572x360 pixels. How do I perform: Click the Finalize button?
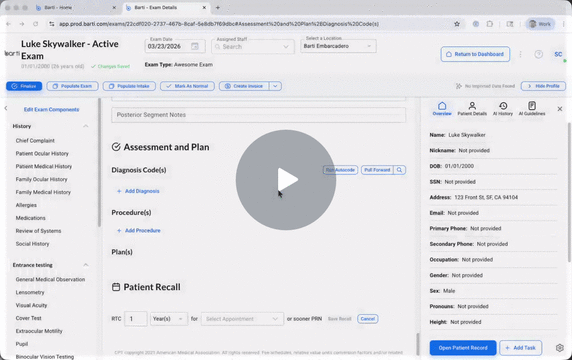click(x=24, y=86)
